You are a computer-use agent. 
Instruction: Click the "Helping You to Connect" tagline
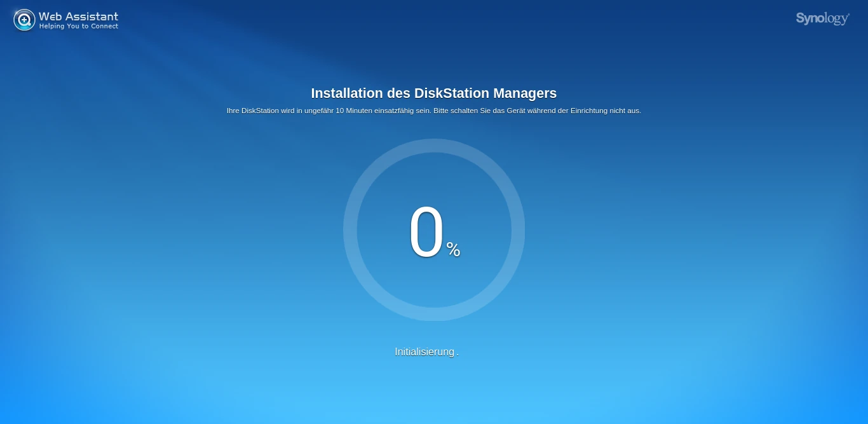point(79,27)
